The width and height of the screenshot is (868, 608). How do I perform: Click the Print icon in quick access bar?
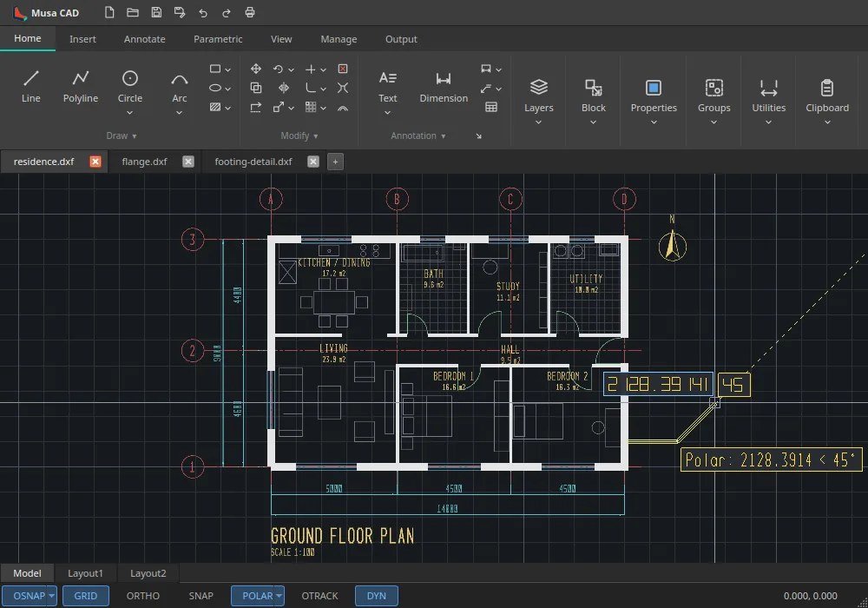tap(250, 12)
